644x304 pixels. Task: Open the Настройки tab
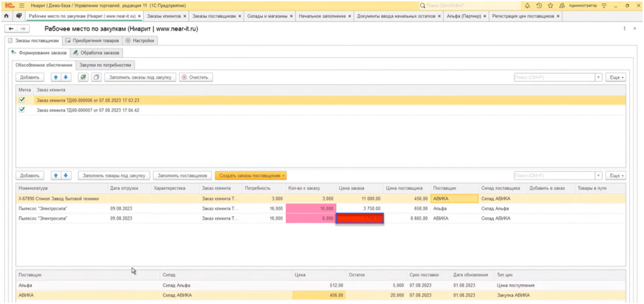point(140,41)
